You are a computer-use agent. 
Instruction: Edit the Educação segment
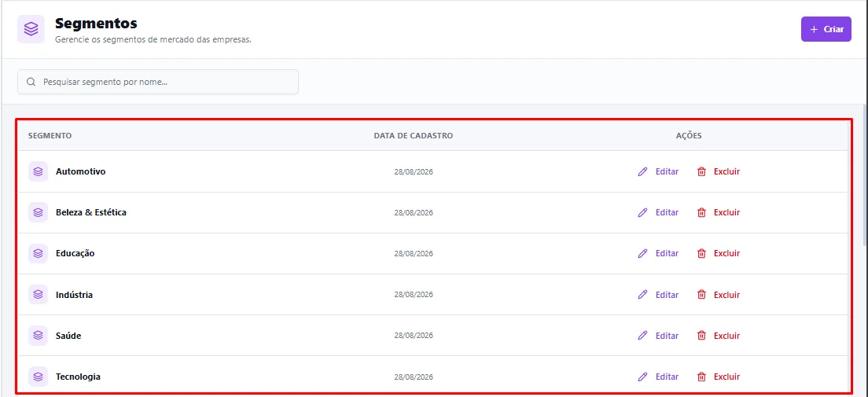658,253
